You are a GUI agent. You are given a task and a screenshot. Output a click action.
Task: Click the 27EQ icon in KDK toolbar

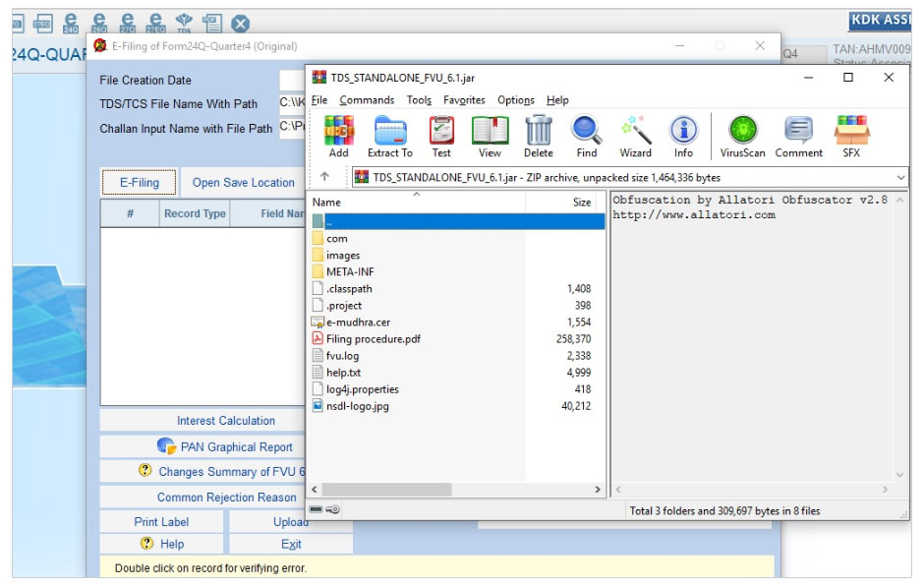click(155, 23)
